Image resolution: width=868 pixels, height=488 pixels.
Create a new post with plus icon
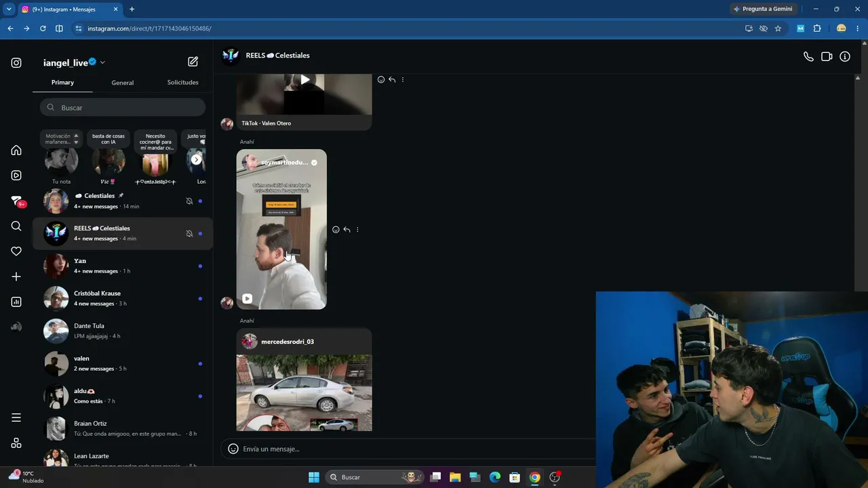click(16, 277)
